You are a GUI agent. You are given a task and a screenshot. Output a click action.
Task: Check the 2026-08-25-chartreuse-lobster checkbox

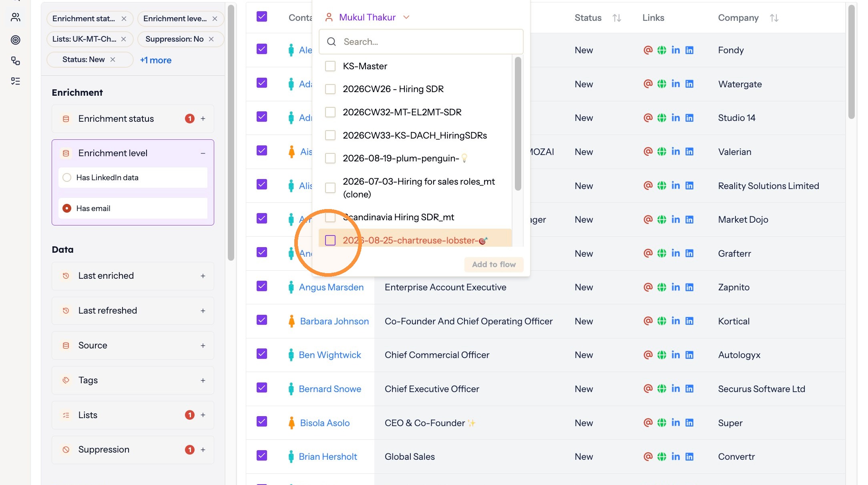330,240
